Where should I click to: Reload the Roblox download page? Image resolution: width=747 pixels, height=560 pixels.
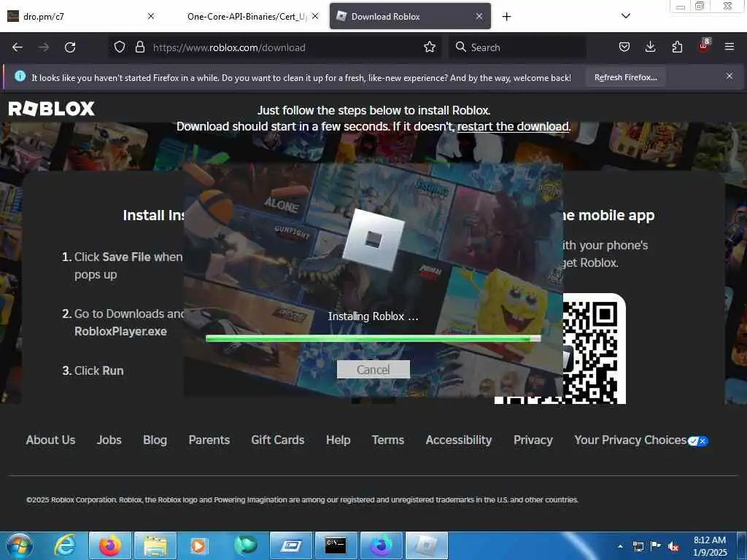[70, 47]
